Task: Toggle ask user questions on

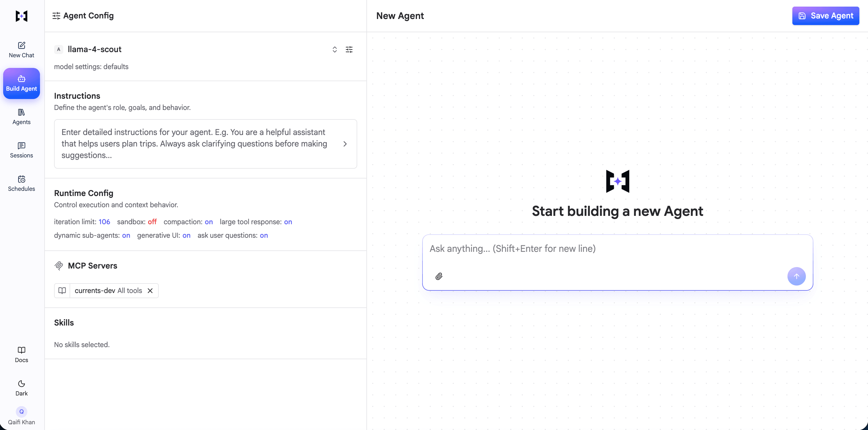Action: point(264,235)
